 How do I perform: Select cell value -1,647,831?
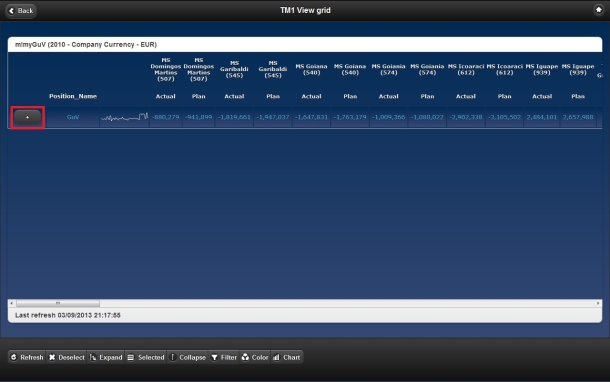pos(311,117)
